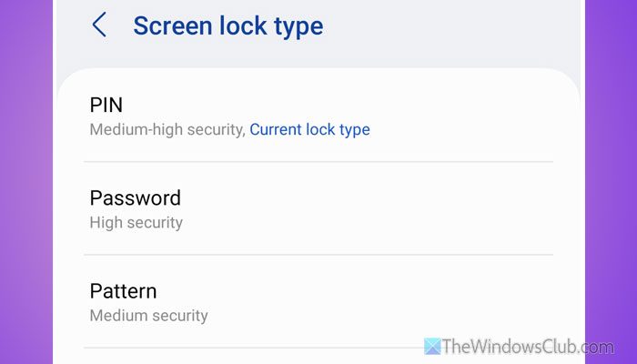Click TheWindowsClub.com watermark text
Image resolution: width=637 pixels, height=364 pixels.
click(x=528, y=347)
